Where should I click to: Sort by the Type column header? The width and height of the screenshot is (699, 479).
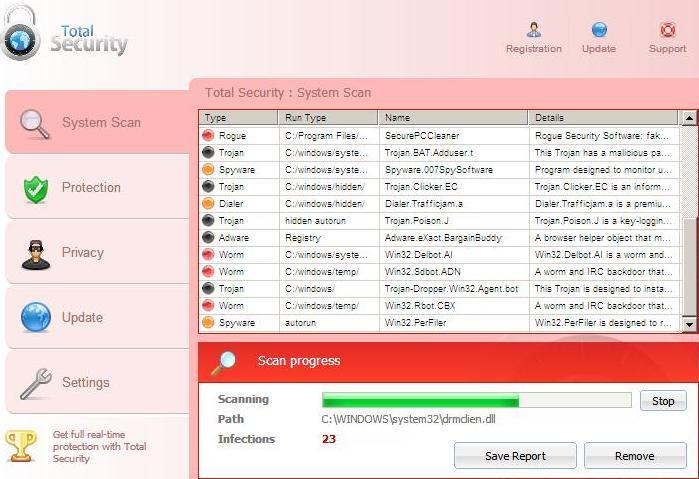(x=238, y=118)
